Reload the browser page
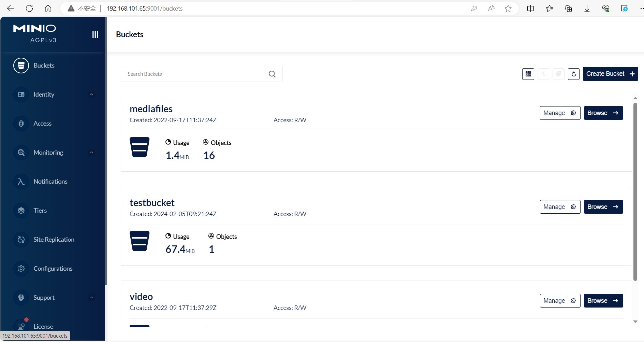The image size is (644, 342). click(x=29, y=9)
